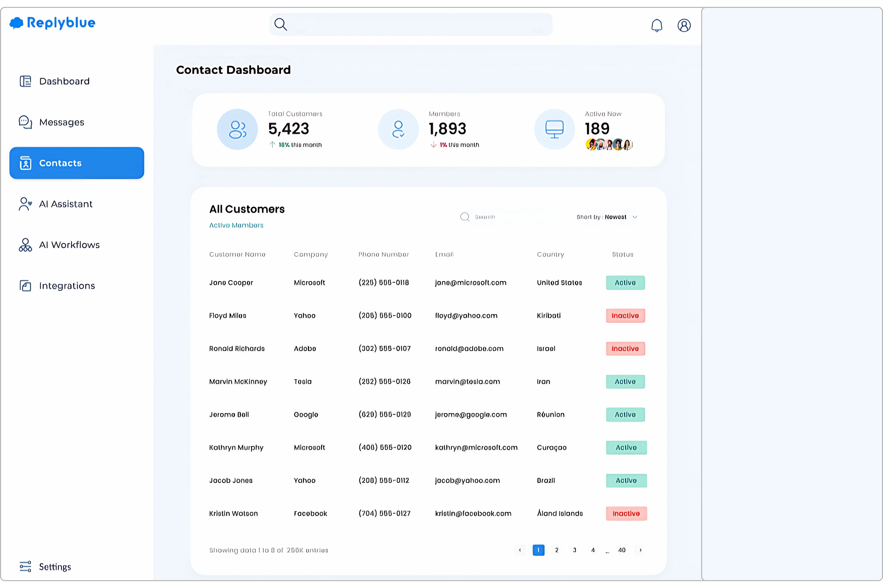Click the Active Members link
Screen dimensions: 883x588
[x=236, y=225]
